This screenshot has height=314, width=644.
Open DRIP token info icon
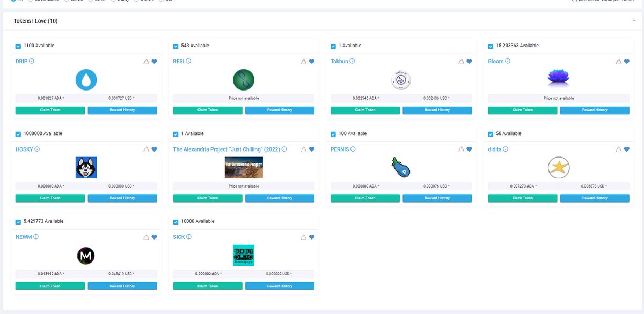point(32,62)
